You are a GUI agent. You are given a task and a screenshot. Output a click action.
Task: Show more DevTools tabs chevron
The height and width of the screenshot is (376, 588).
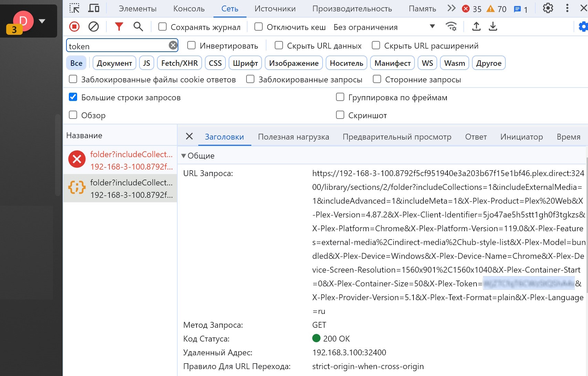(x=451, y=8)
